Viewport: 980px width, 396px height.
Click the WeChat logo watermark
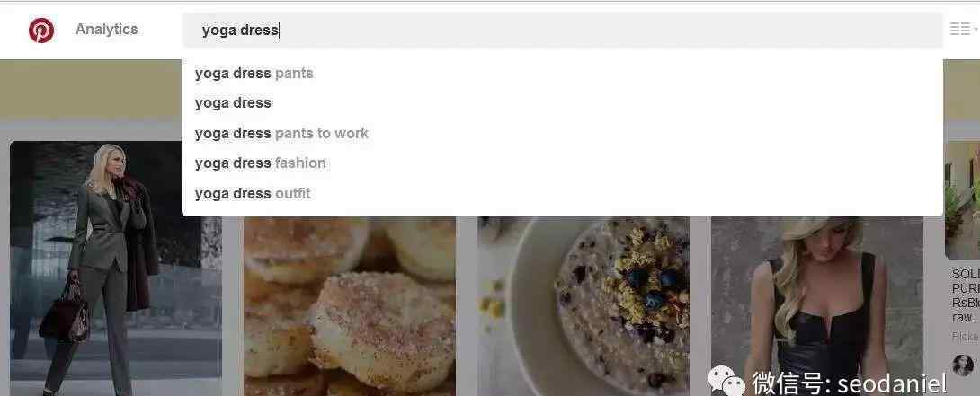726,381
